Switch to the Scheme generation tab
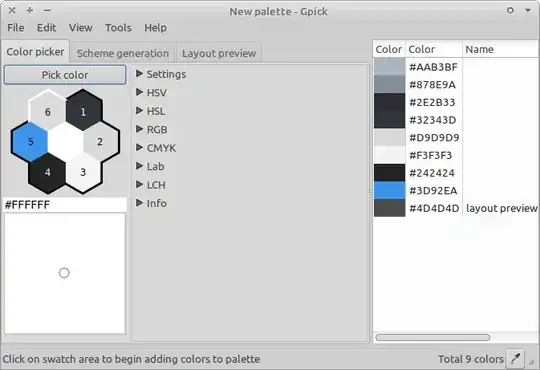 (x=123, y=53)
